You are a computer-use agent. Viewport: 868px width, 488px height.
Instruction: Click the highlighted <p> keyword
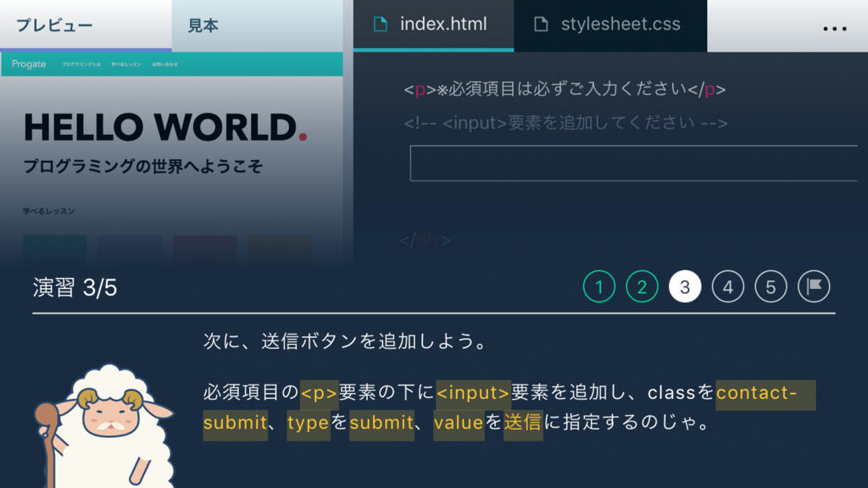pos(319,393)
